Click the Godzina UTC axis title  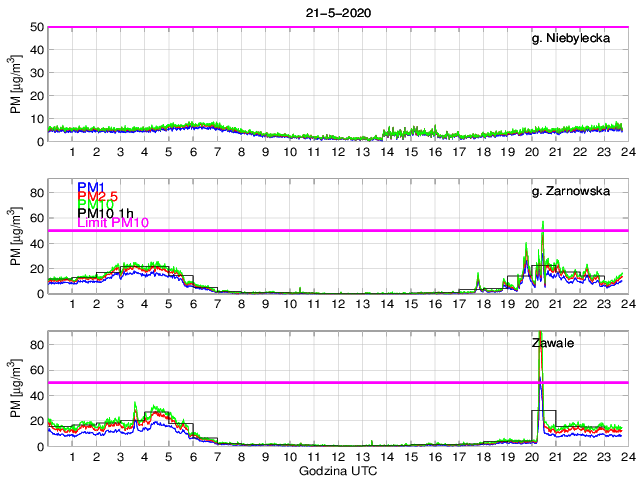click(x=336, y=470)
